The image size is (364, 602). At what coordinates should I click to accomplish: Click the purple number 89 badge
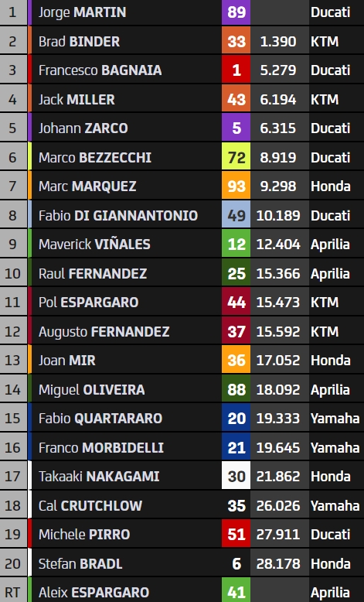click(236, 12)
